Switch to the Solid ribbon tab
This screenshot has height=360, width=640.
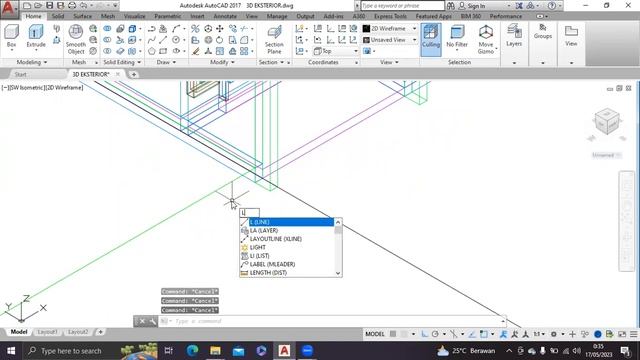point(58,16)
